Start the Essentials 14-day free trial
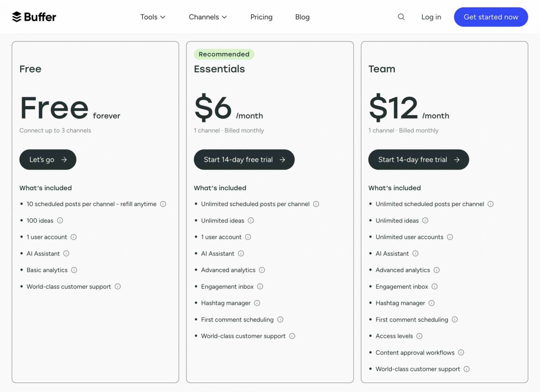 coord(244,160)
